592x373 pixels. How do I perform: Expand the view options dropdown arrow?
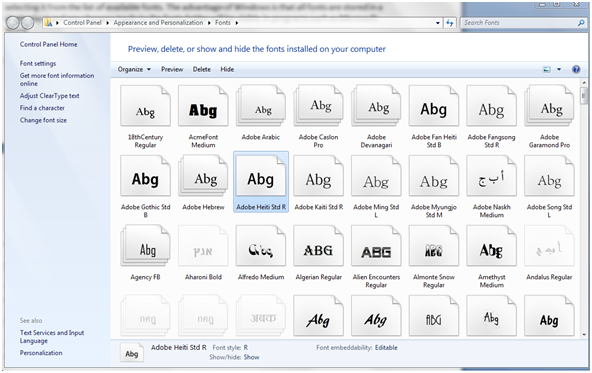coord(559,69)
